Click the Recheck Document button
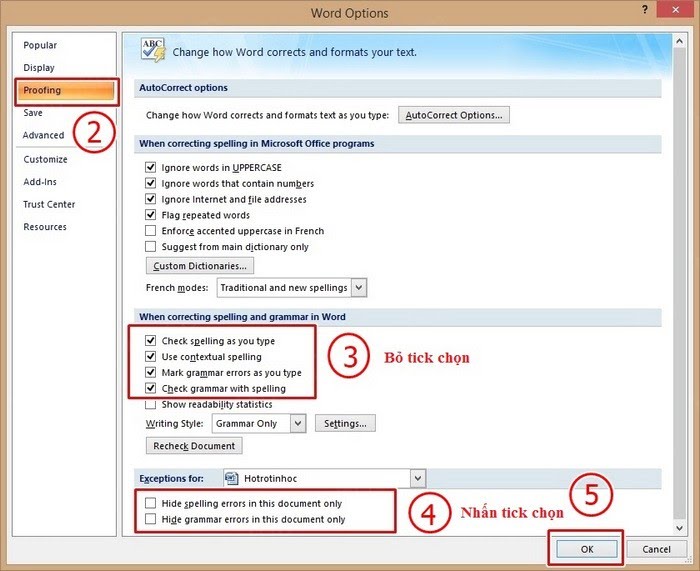The width and height of the screenshot is (700, 571). pyautogui.click(x=194, y=446)
